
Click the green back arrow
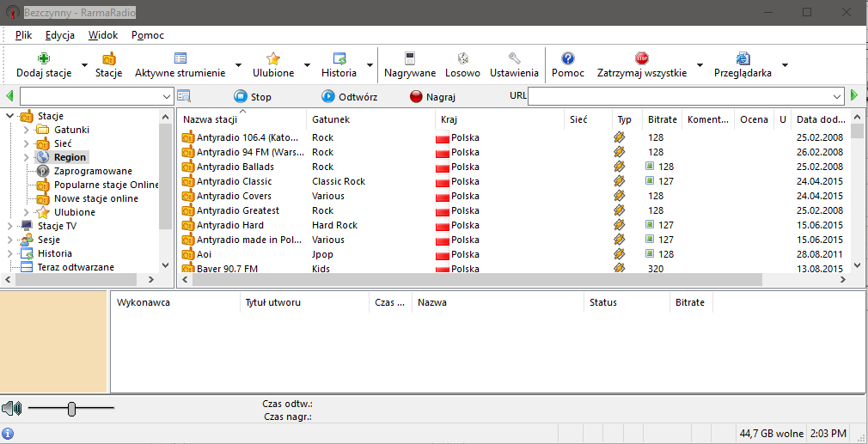[9, 96]
